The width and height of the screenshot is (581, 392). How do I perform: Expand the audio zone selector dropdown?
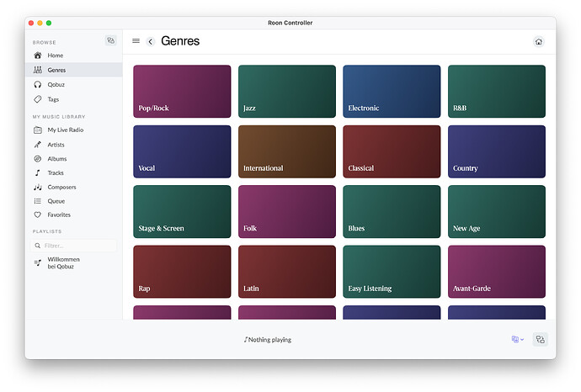click(517, 340)
